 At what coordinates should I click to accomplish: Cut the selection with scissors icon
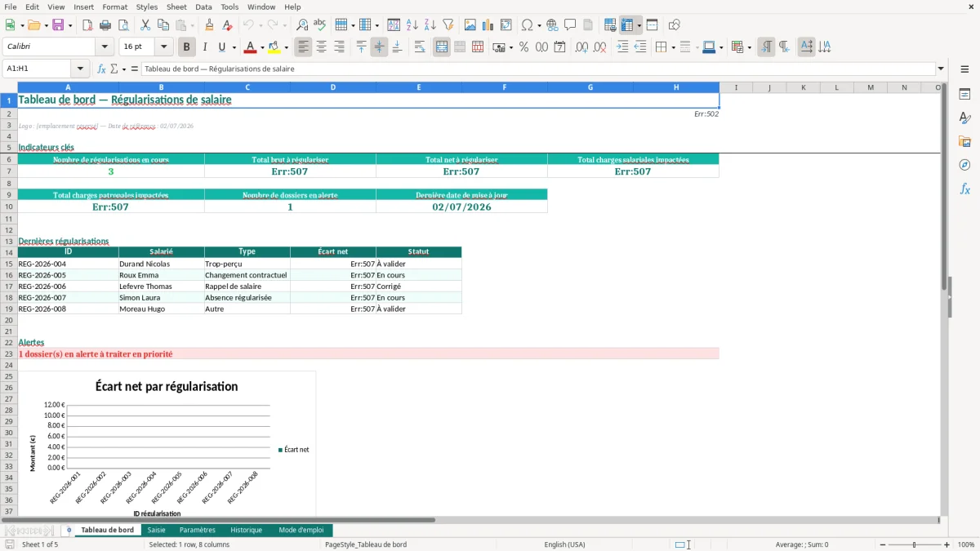click(145, 25)
